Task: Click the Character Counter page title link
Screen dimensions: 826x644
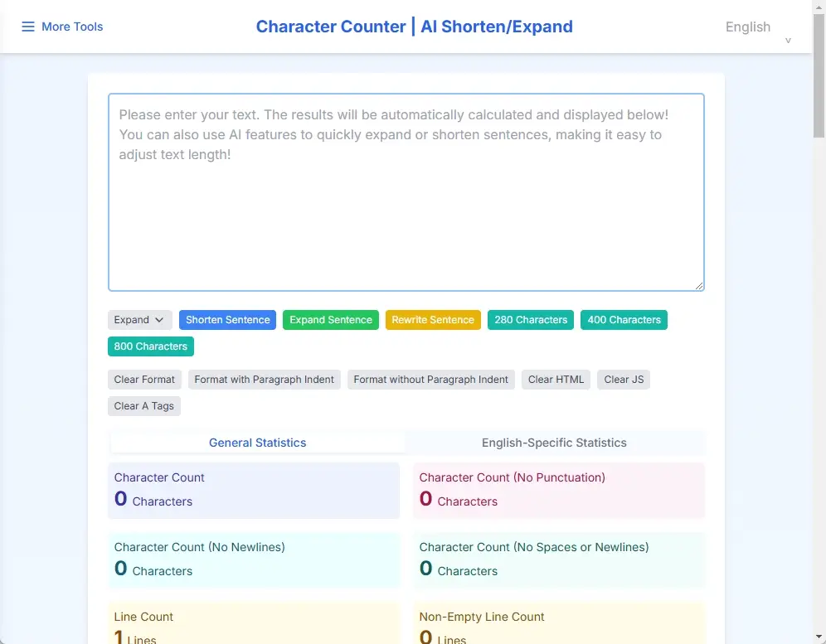Action: tap(414, 27)
